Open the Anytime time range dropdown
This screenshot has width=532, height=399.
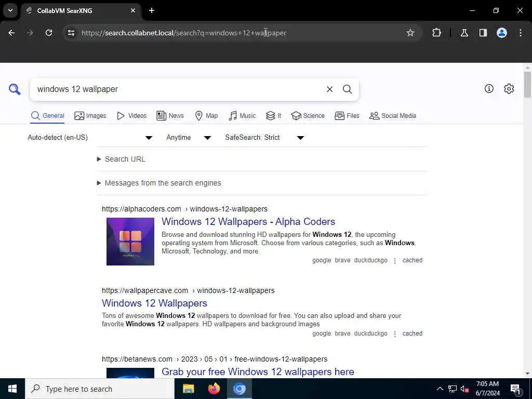click(x=189, y=137)
